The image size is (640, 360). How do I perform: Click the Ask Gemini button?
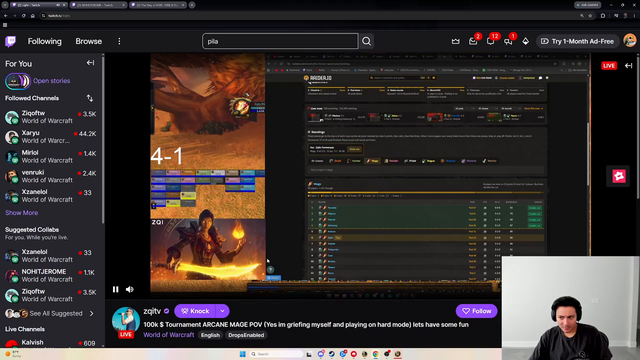coord(588,5)
